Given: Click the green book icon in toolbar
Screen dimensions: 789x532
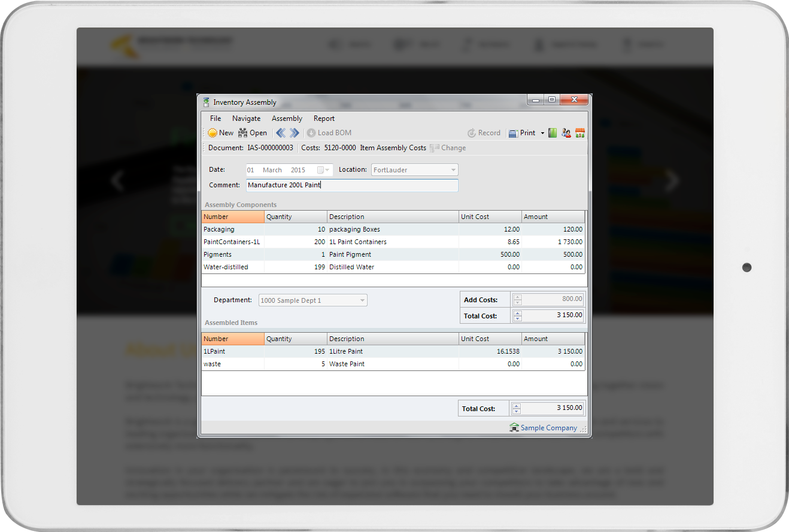Looking at the screenshot, I should 553,133.
